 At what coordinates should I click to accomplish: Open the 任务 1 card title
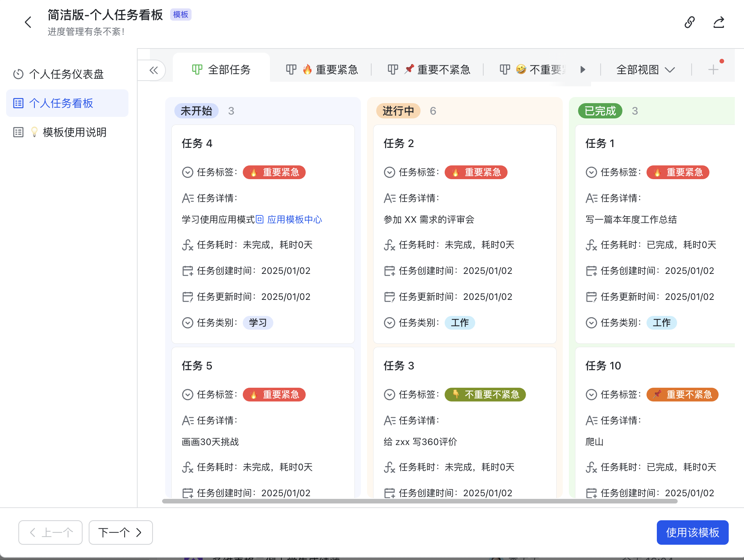(x=600, y=143)
